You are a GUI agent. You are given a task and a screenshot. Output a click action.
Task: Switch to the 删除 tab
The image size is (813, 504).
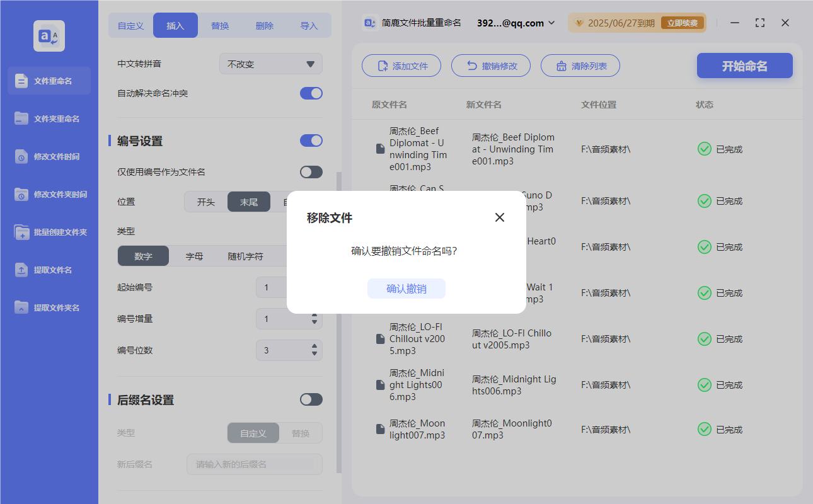(264, 25)
